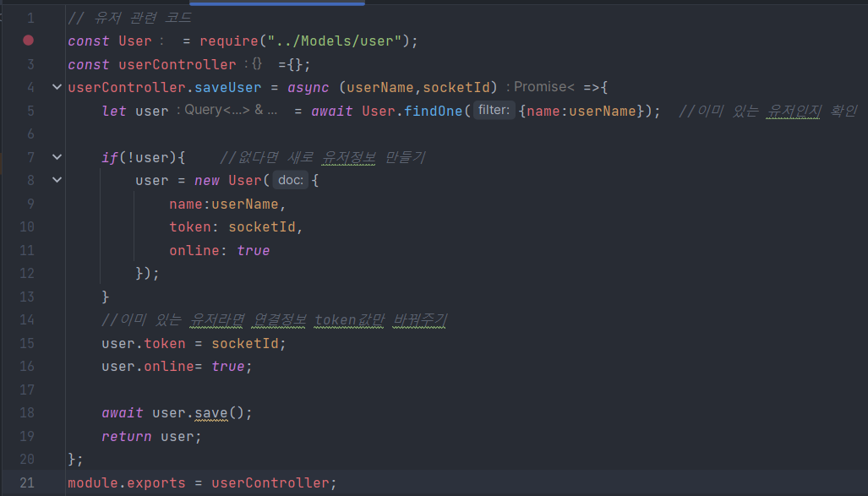Click 'userController;' at end of line 21
The image size is (868, 496).
pos(274,482)
